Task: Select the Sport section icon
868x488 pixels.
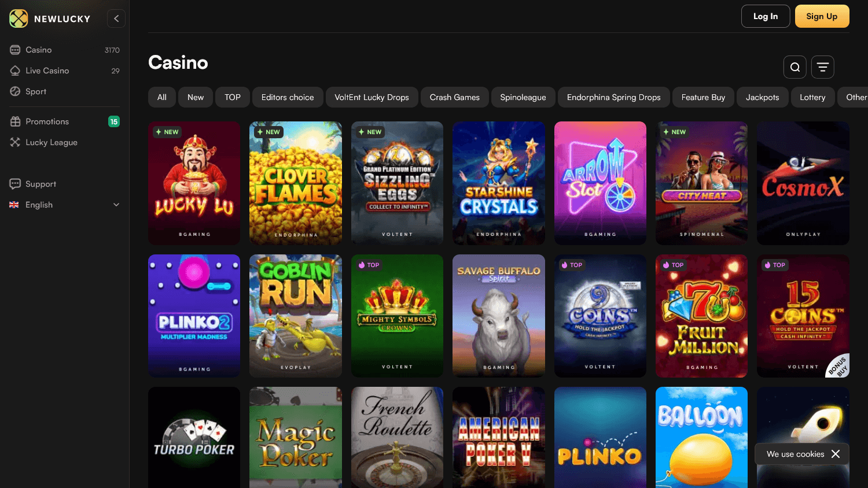Action: [x=14, y=91]
